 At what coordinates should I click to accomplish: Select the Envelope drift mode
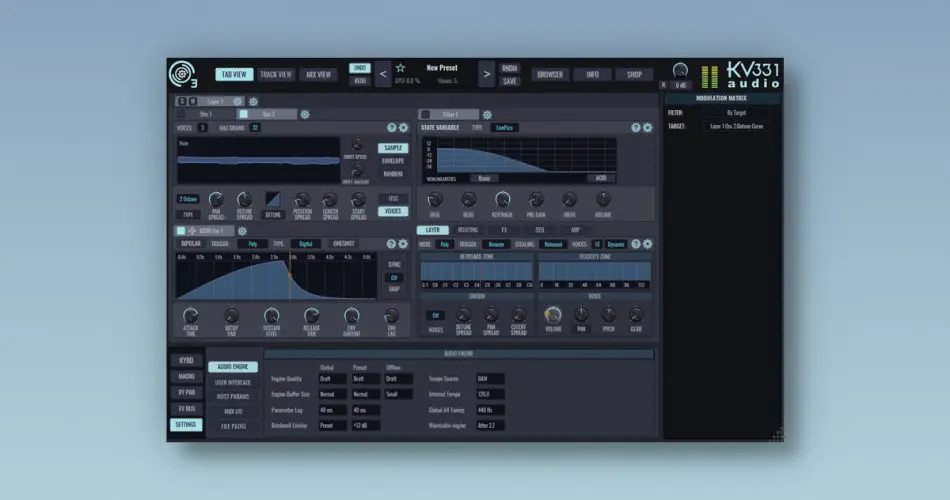[393, 161]
